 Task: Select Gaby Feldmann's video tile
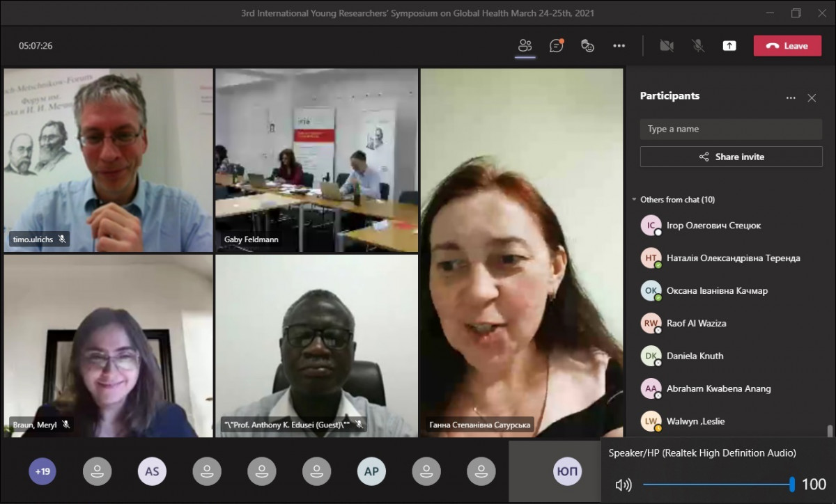pos(316,160)
